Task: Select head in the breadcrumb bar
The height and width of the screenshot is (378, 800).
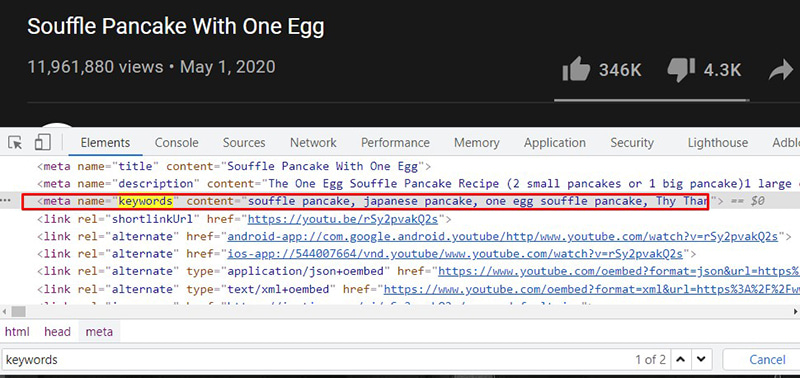Action: pyautogui.click(x=57, y=332)
